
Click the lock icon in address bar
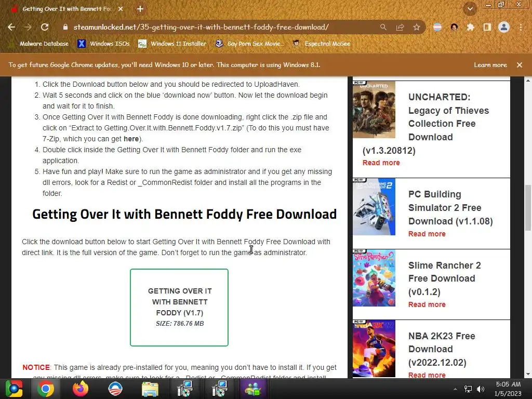point(65,27)
